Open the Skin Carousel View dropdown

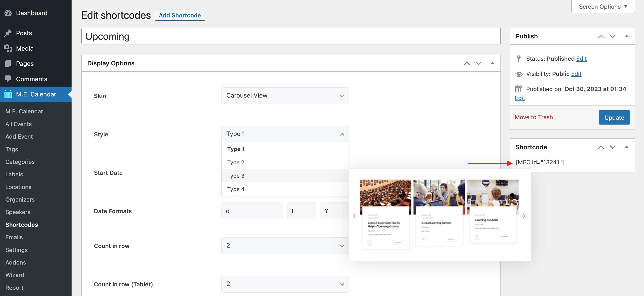(x=285, y=96)
